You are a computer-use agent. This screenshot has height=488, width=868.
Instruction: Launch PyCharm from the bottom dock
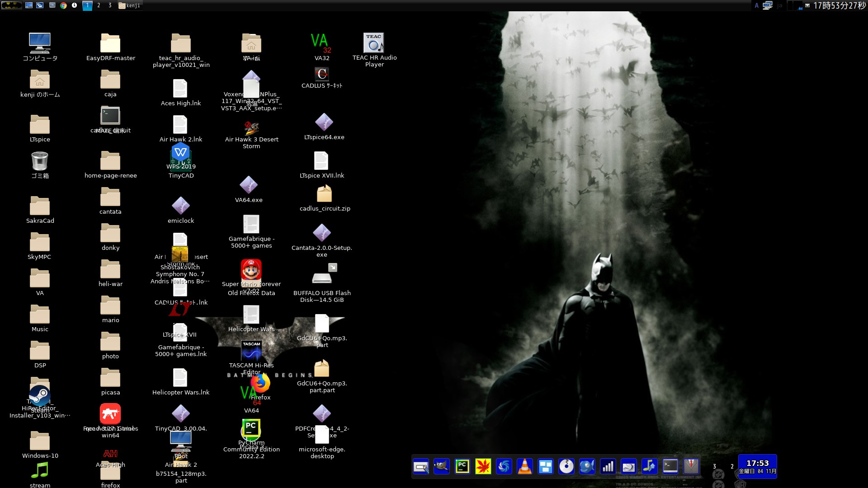462,466
